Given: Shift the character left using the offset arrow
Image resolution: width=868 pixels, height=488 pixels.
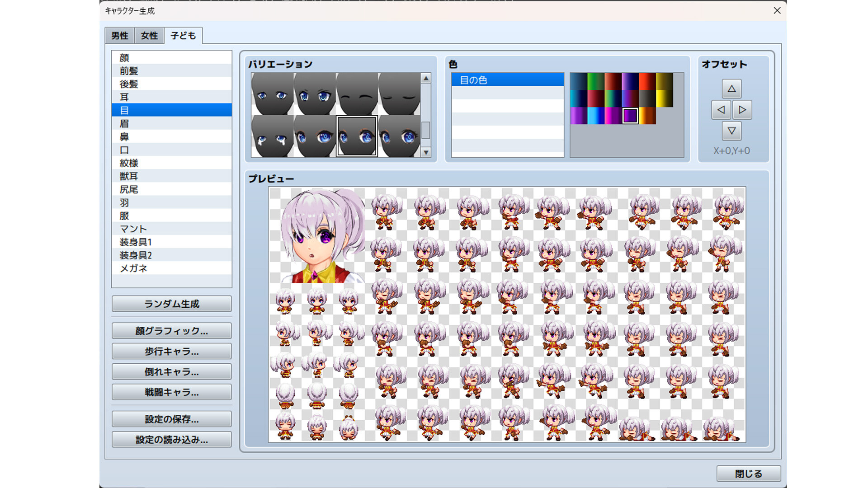Looking at the screenshot, I should pyautogui.click(x=721, y=110).
